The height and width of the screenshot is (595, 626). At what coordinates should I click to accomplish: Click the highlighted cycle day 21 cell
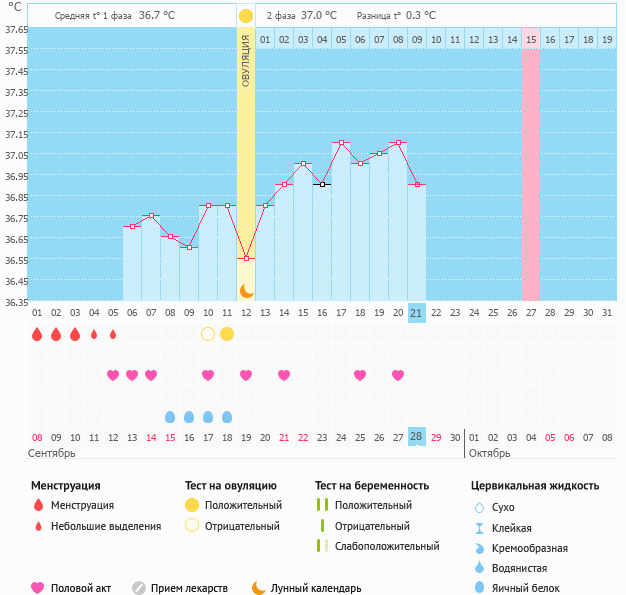click(x=417, y=313)
